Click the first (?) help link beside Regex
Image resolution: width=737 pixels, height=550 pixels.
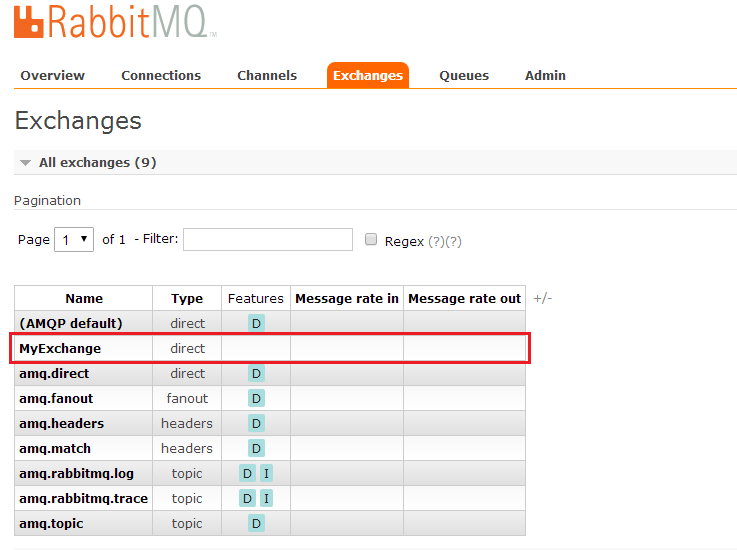pyautogui.click(x=436, y=242)
